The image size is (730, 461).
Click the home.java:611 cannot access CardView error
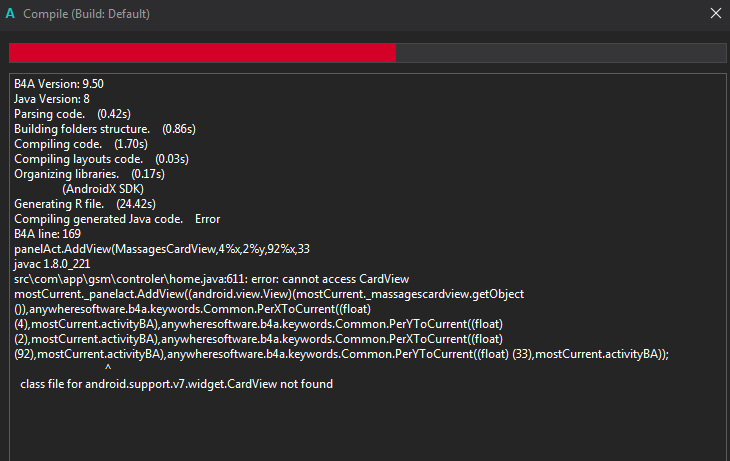point(211,278)
